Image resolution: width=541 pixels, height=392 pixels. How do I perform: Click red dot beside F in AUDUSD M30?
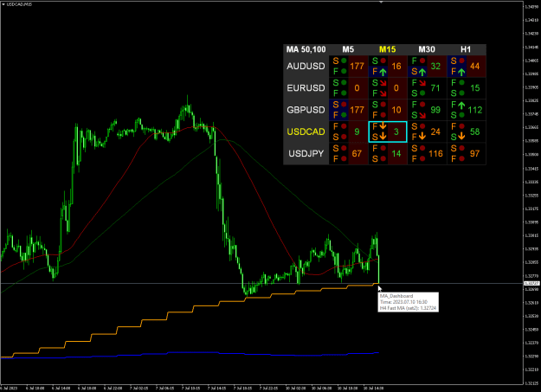422,61
